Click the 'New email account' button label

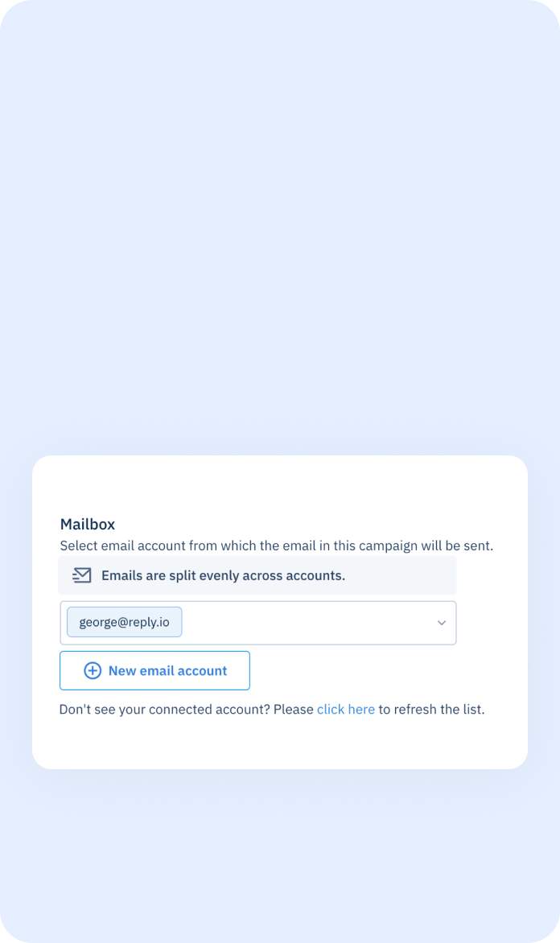pyautogui.click(x=168, y=670)
